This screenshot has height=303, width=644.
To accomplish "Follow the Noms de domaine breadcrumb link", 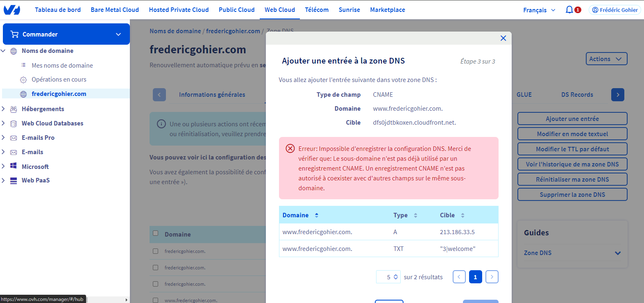I will pos(175,31).
